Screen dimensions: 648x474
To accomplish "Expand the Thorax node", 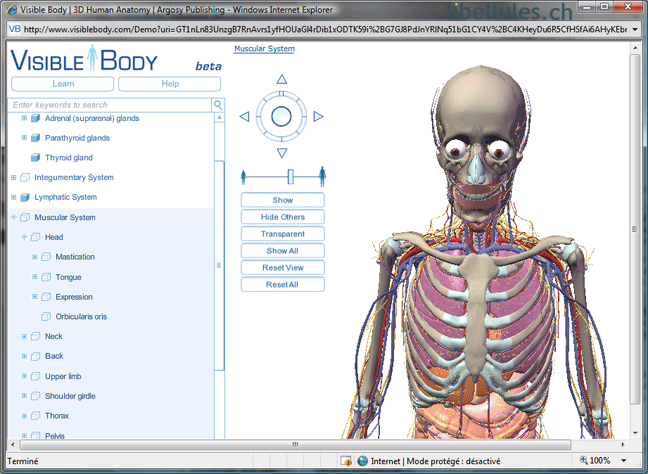I will tap(24, 416).
